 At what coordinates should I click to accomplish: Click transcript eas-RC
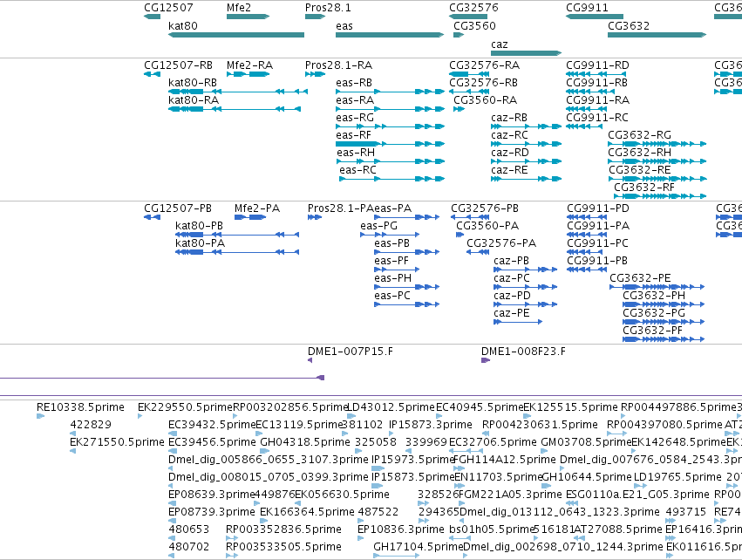click(x=357, y=170)
